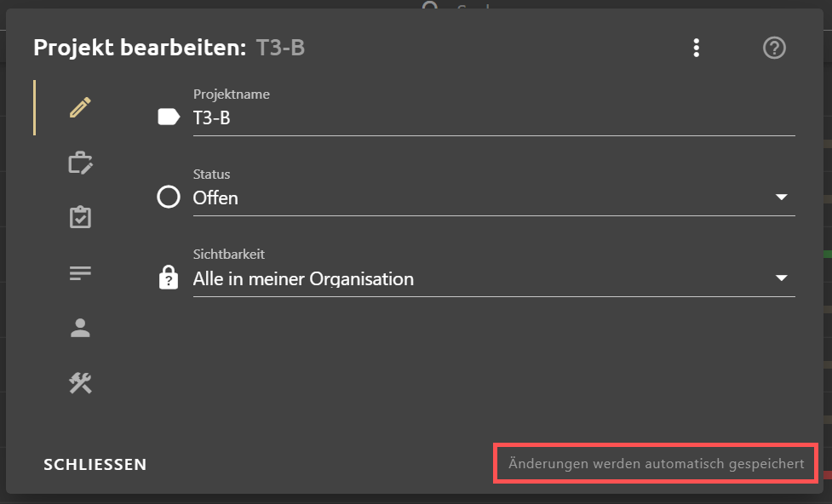This screenshot has width=832, height=504.
Task: Click the SCHLIESSEN button
Action: click(95, 465)
